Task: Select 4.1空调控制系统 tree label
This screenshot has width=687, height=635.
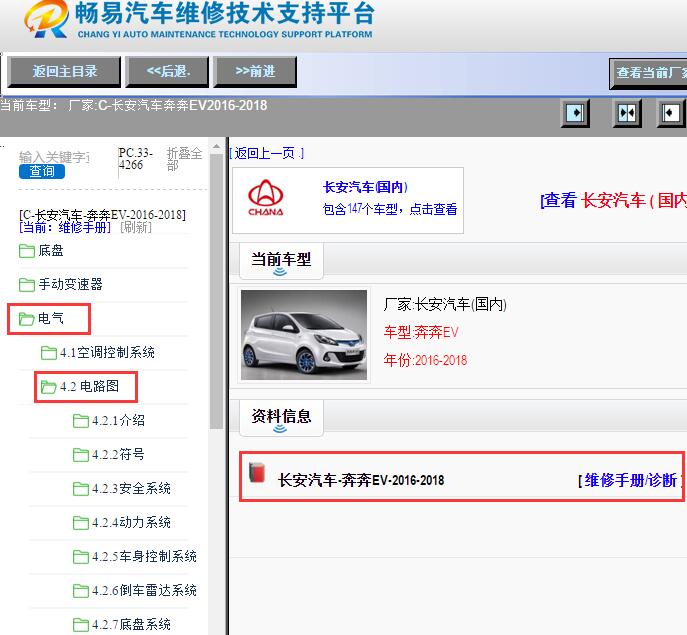Action: [x=107, y=352]
